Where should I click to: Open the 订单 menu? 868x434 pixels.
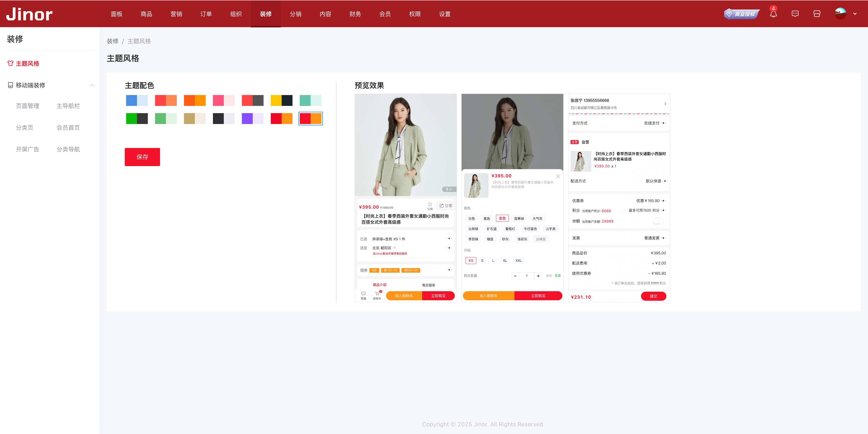206,14
